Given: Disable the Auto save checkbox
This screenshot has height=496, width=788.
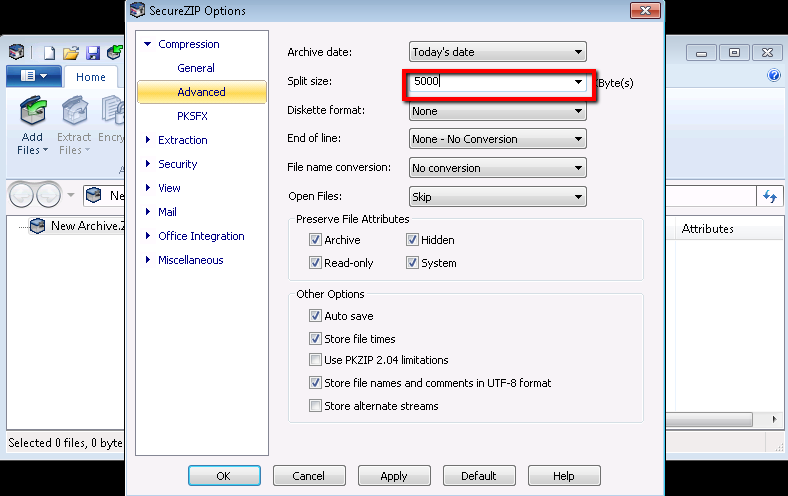Looking at the screenshot, I should pyautogui.click(x=316, y=316).
